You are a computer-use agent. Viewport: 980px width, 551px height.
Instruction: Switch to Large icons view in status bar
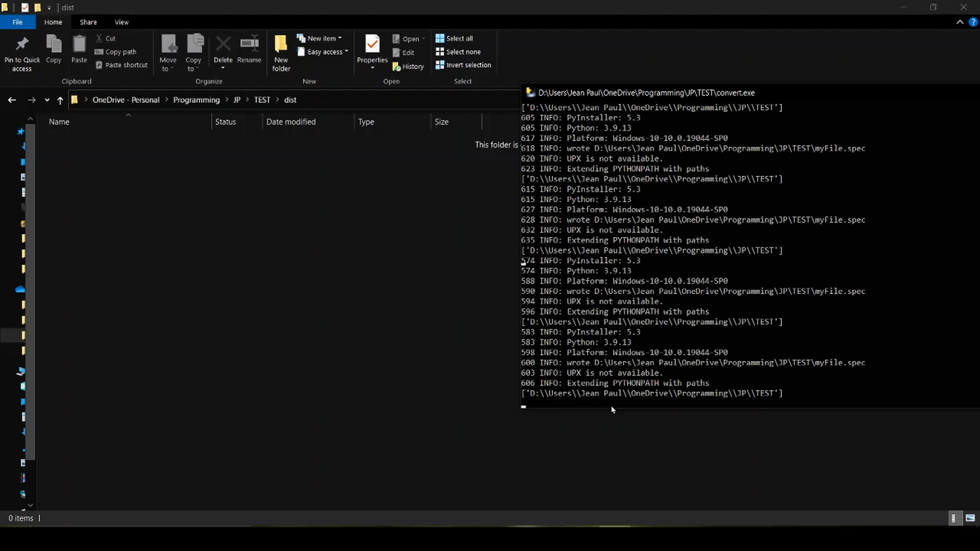tap(970, 518)
